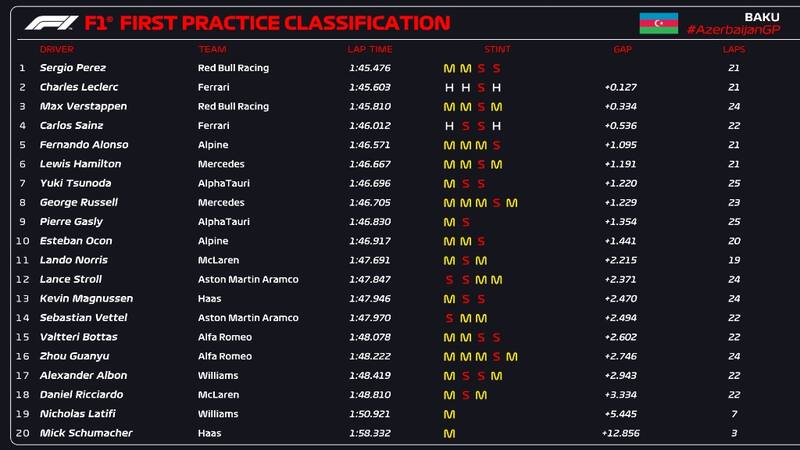This screenshot has height=450, width=800.
Task: Click the soft tyre icon in Pierre Gasly's stint
Action: click(465, 222)
